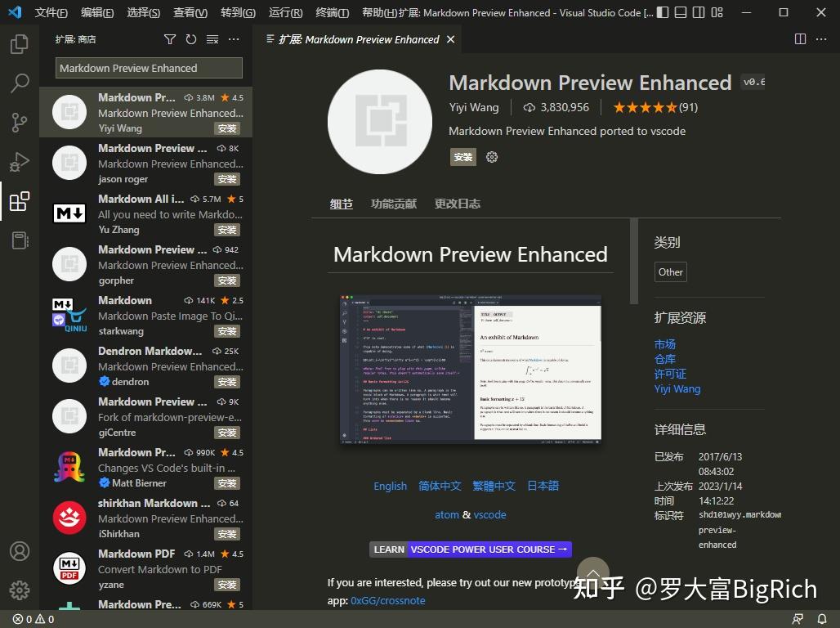The height and width of the screenshot is (628, 840).
Task: Open the 查看 menu
Action: point(190,12)
